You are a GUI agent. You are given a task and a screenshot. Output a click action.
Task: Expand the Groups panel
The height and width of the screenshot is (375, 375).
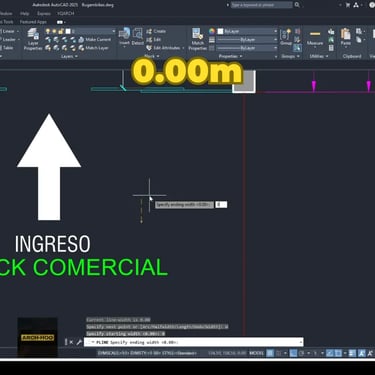(290, 56)
